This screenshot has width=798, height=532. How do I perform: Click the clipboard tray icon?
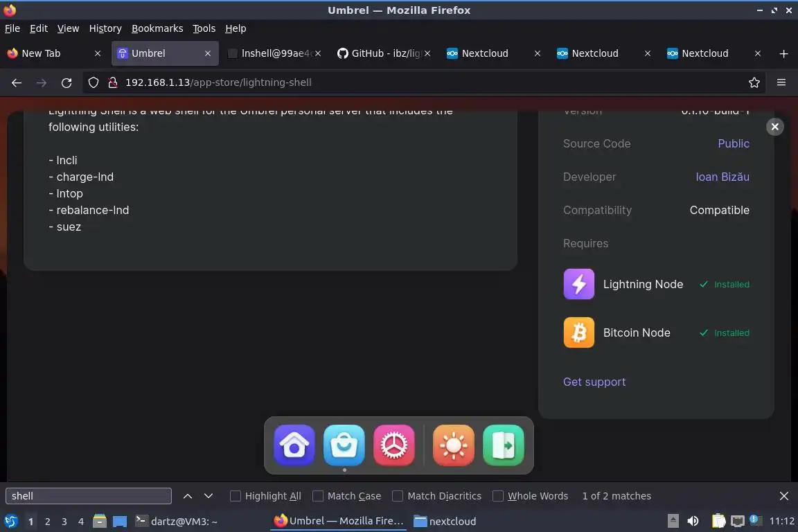click(718, 521)
